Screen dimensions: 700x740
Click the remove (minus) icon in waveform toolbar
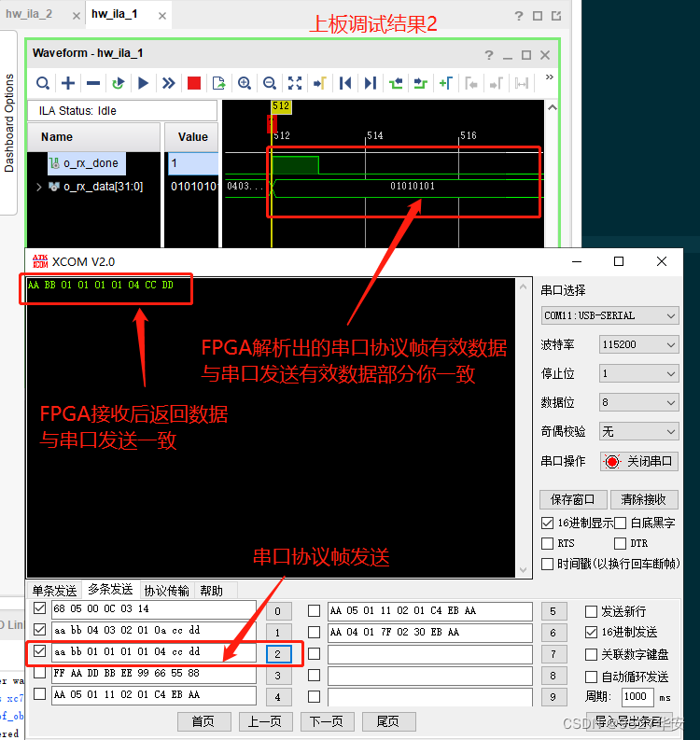coord(93,84)
